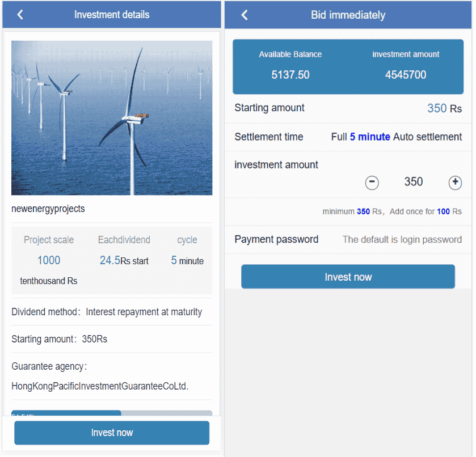Click the investment amount value 350
The image size is (476, 457).
(x=414, y=182)
